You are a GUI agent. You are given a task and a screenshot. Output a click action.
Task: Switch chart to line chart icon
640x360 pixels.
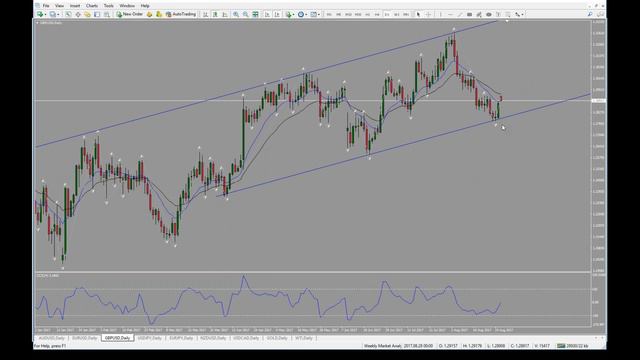tap(225, 14)
